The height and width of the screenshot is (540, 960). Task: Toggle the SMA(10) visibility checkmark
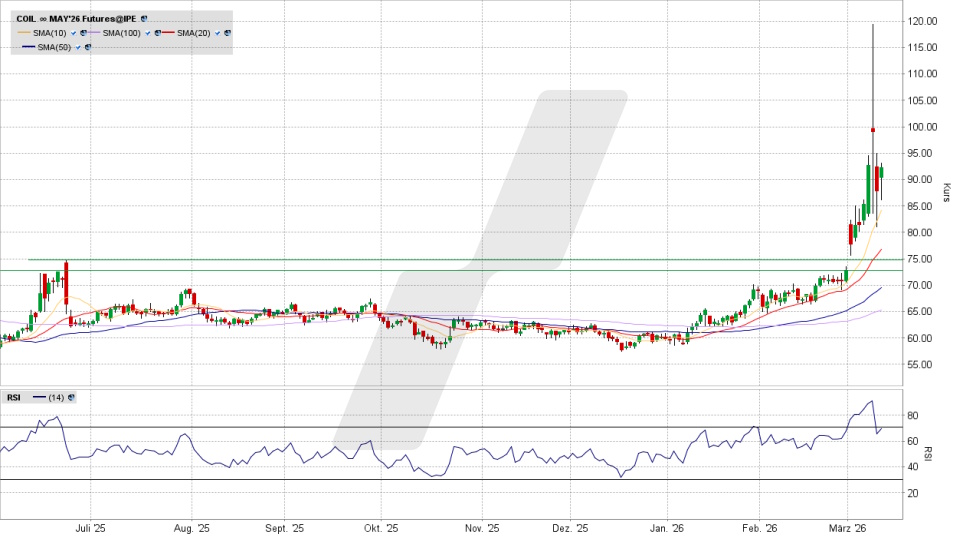pos(72,33)
